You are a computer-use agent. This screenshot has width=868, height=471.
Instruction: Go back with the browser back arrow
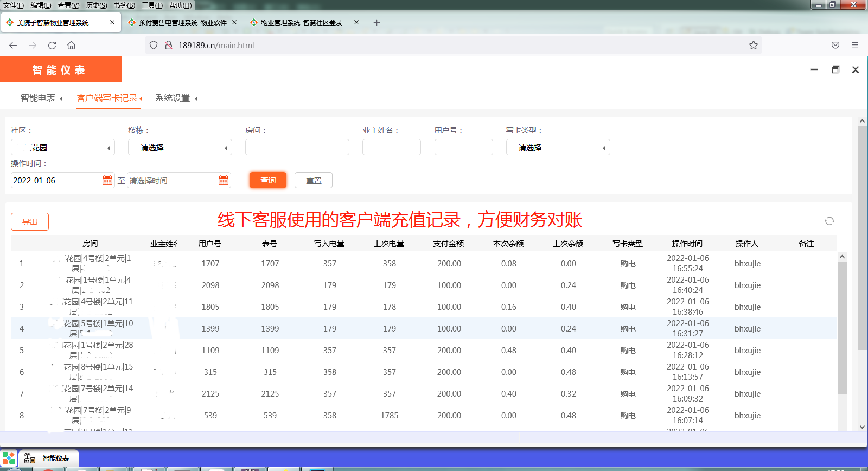[13, 46]
